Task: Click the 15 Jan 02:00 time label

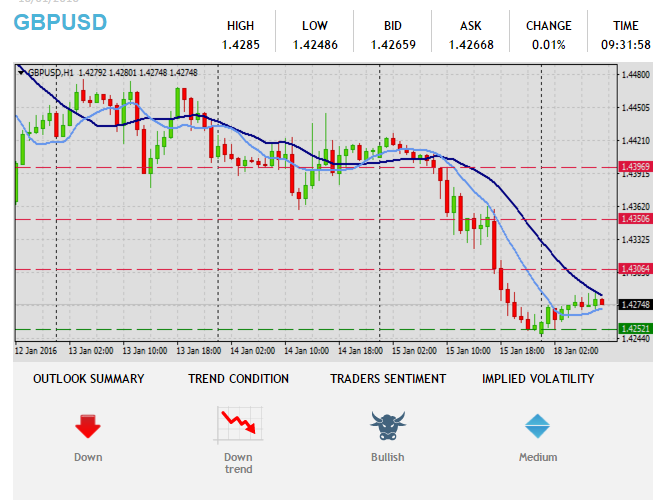Action: (x=414, y=351)
